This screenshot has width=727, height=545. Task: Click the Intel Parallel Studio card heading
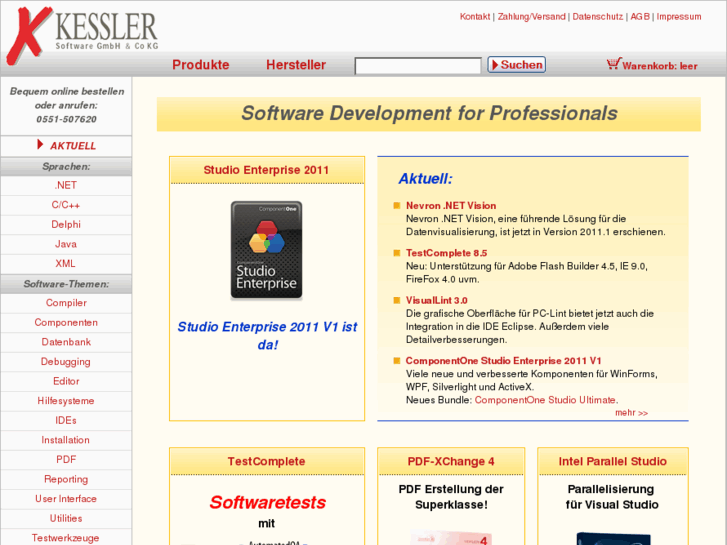[612, 462]
